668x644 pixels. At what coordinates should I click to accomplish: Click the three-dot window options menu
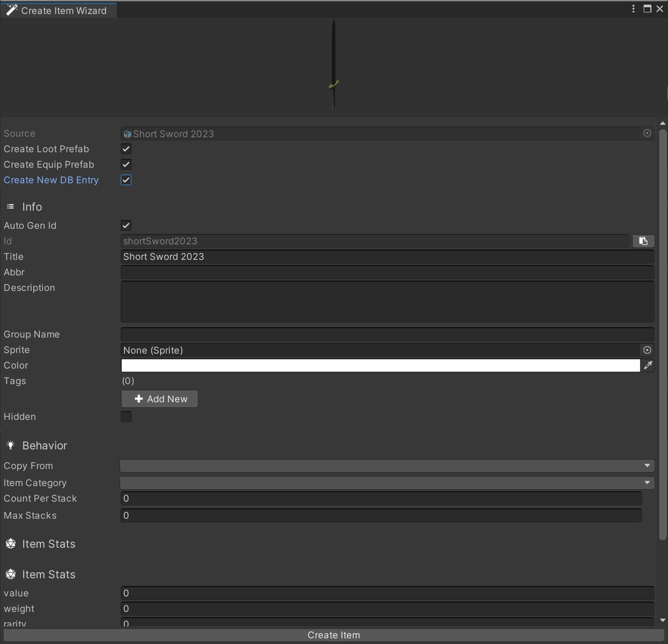pyautogui.click(x=633, y=9)
